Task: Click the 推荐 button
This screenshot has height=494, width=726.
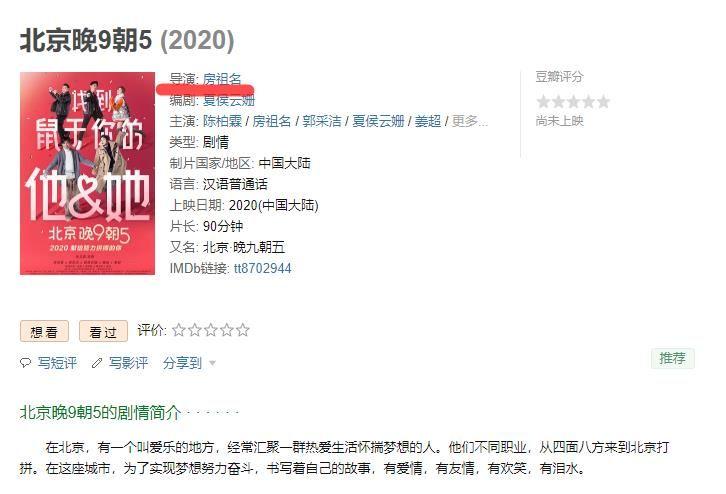Action: (673, 358)
